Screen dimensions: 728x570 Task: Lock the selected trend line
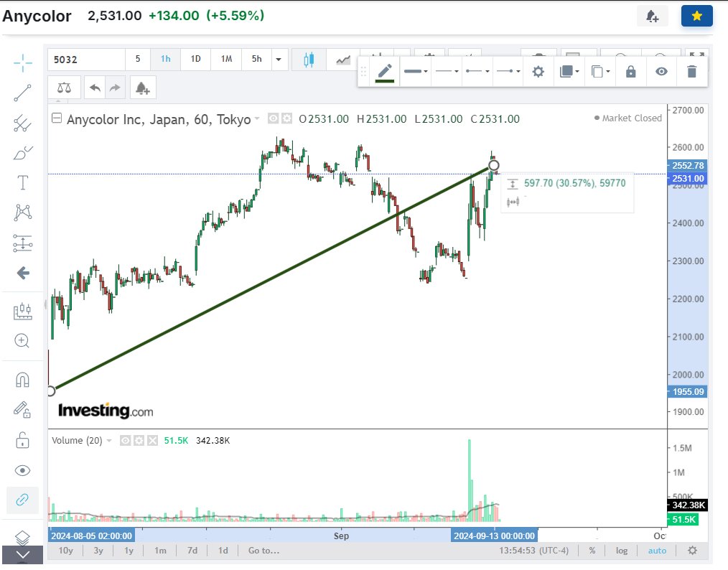pos(630,72)
